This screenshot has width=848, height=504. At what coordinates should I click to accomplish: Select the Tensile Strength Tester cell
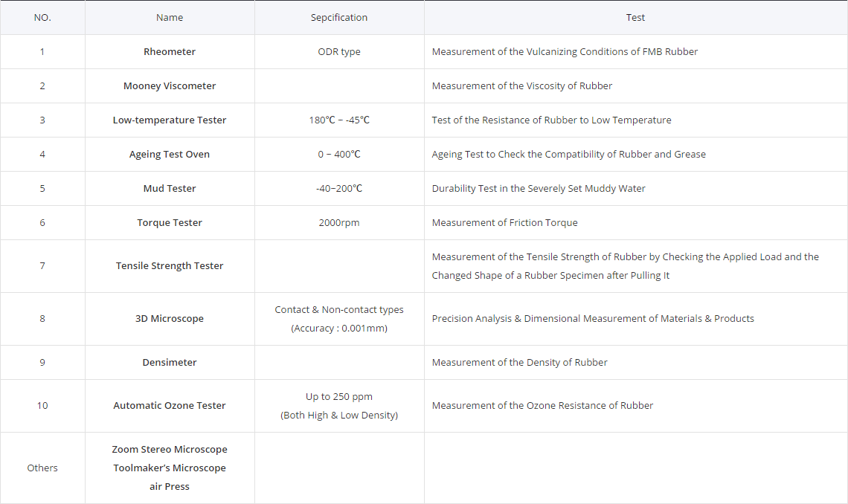pos(170,266)
